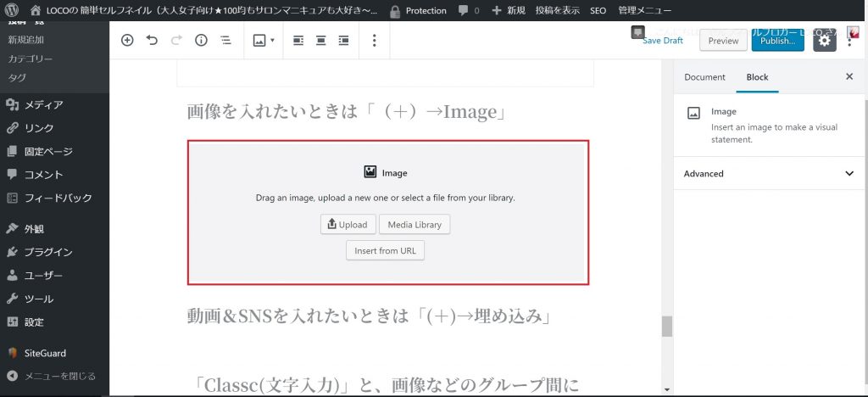Undo the last editor change

(152, 40)
